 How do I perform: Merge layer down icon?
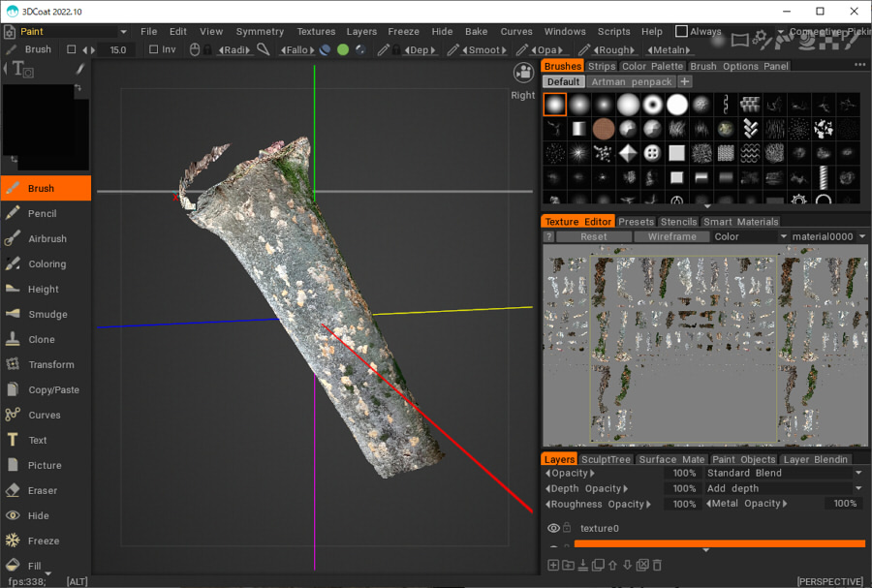point(583,565)
